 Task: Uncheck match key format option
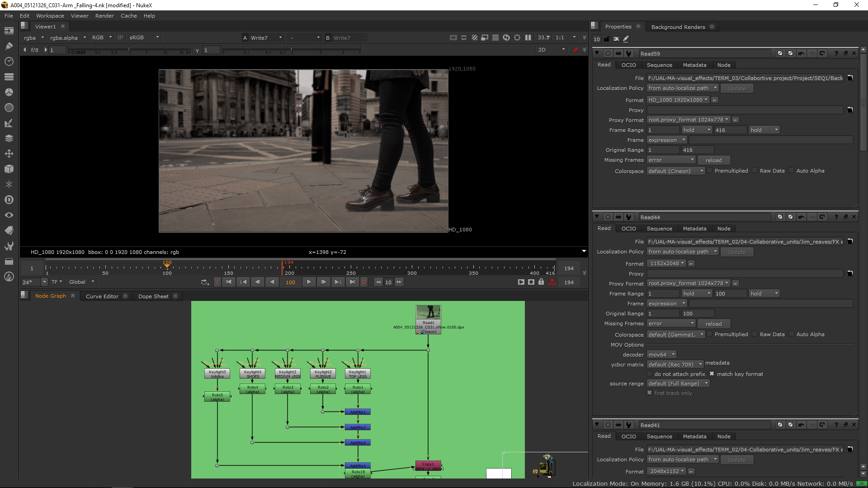712,374
